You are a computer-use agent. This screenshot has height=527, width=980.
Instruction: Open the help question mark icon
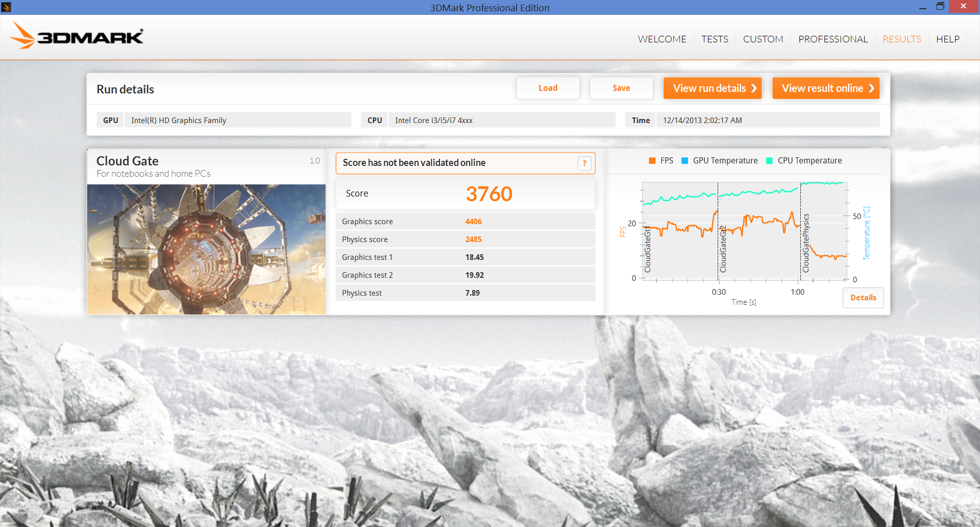(584, 163)
